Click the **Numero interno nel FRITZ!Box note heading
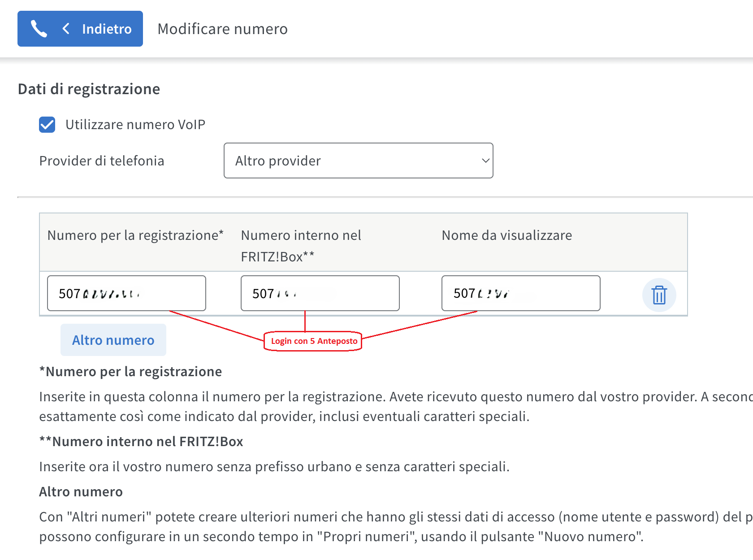The image size is (753, 560). coord(141,442)
